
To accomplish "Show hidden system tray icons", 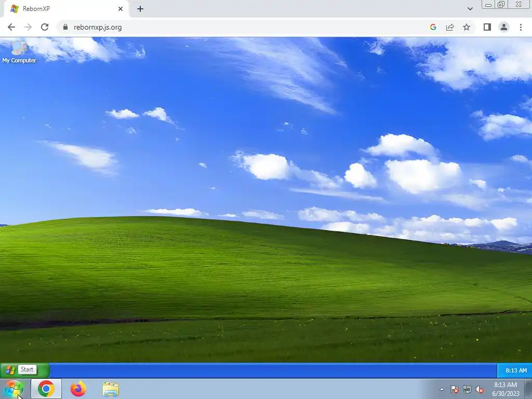I will tap(442, 389).
